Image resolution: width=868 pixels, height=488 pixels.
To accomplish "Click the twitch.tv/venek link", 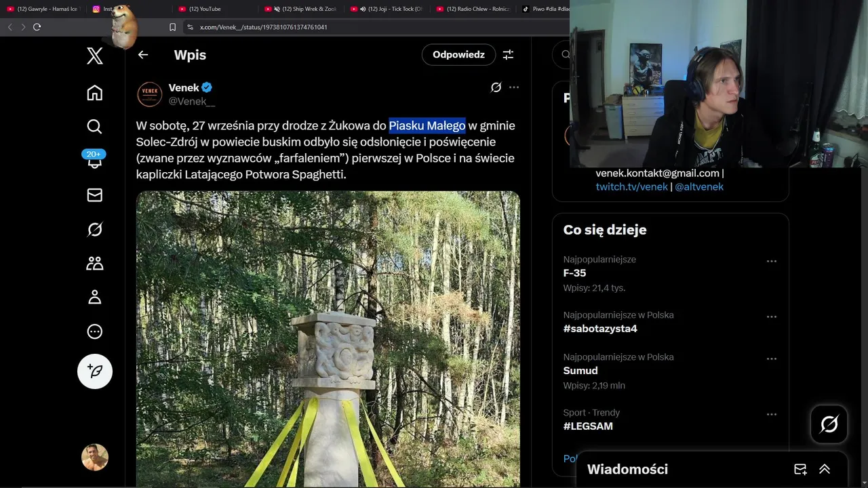I will (632, 186).
